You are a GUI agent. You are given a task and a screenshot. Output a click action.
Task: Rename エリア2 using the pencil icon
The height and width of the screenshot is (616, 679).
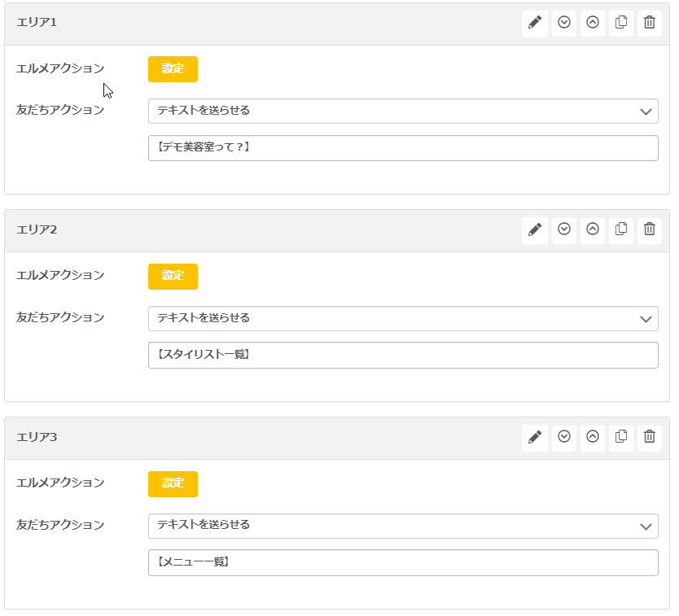534,230
